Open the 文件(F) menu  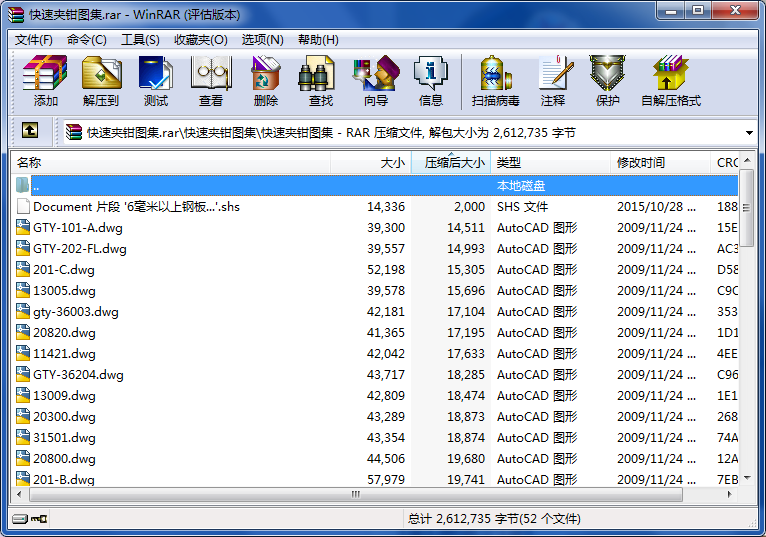34,40
